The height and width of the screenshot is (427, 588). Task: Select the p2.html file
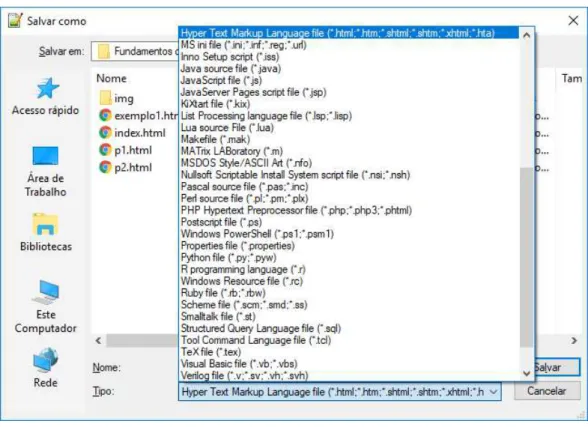click(126, 167)
